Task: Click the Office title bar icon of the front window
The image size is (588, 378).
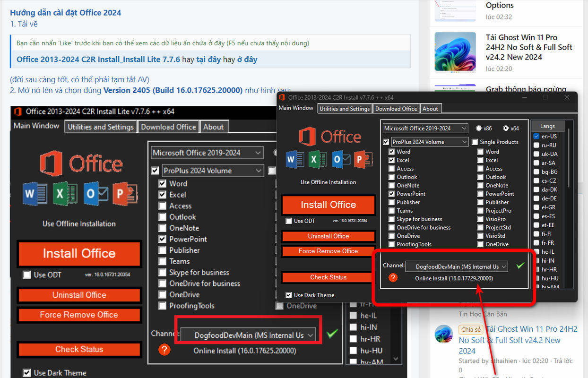Action: pyautogui.click(x=282, y=97)
